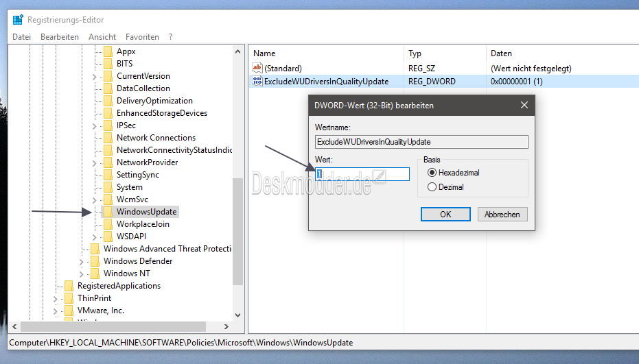The image size is (639, 364).
Task: Open the Datei menu
Action: tap(21, 36)
